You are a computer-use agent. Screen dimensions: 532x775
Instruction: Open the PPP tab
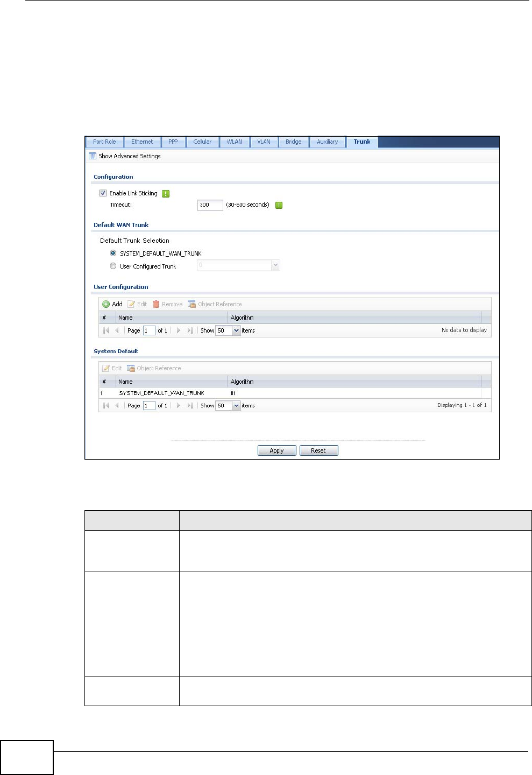click(173, 142)
